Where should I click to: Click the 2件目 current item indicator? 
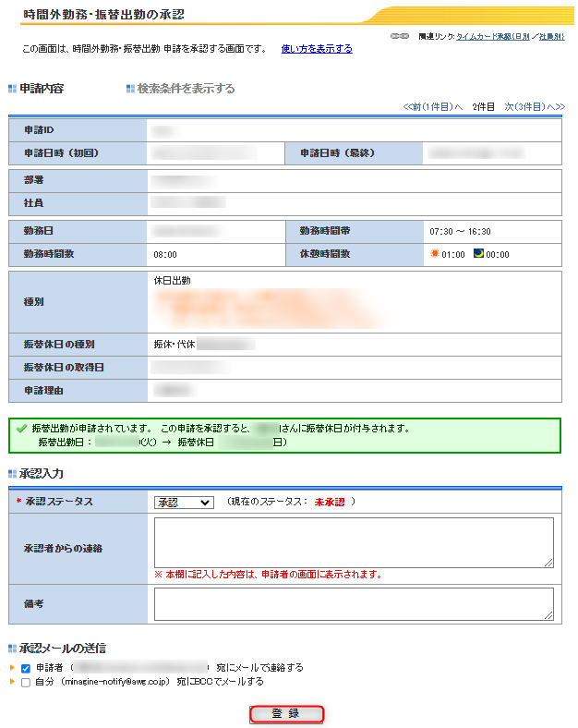(x=484, y=107)
